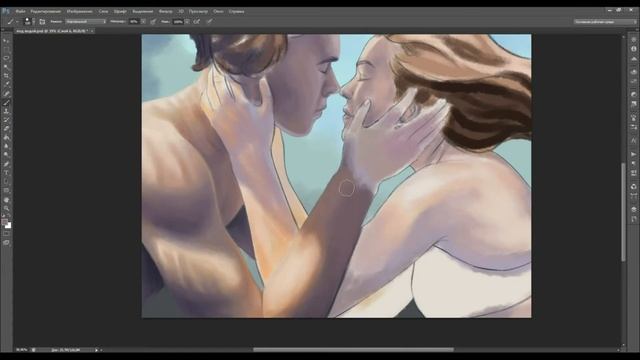This screenshot has height=360, width=640.
Task: Click the background color swatch
Action: (9, 226)
